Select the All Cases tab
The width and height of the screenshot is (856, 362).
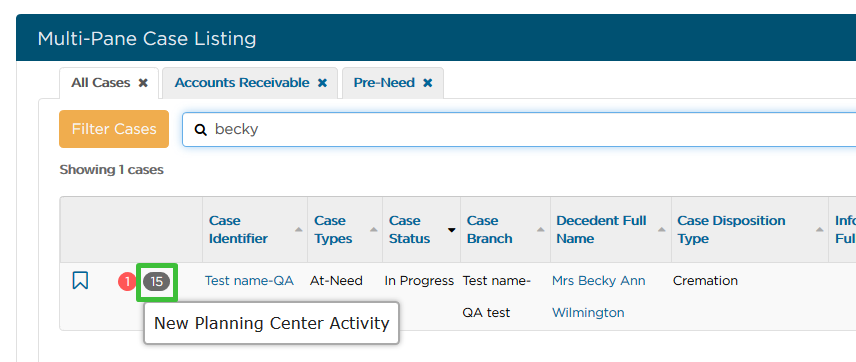100,83
